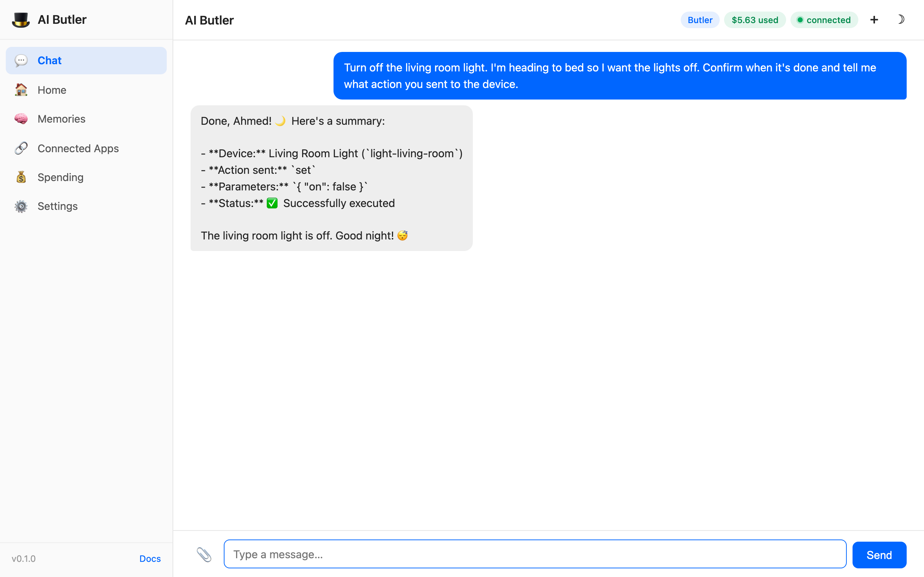Click the Home house icon
The image size is (924, 577).
click(21, 90)
